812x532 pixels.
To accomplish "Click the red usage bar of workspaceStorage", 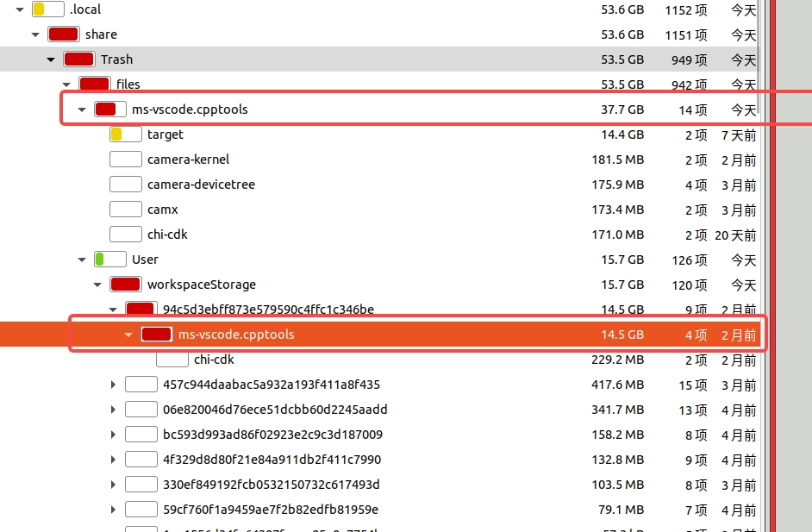I will 126,285.
